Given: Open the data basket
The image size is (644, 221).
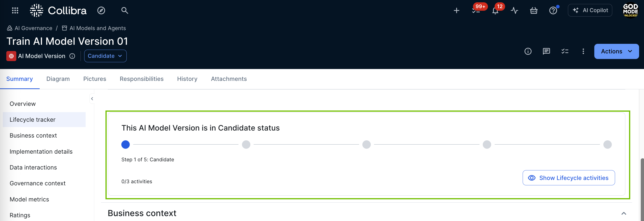Looking at the screenshot, I should (x=533, y=10).
